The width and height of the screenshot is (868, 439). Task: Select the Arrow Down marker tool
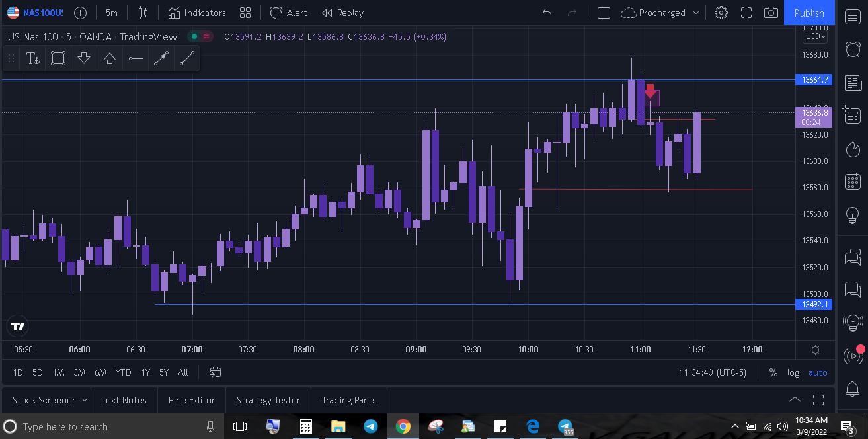point(84,59)
